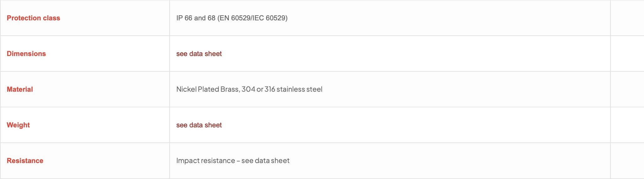
Task: Click empty right column of Weight row
Action: point(627,125)
